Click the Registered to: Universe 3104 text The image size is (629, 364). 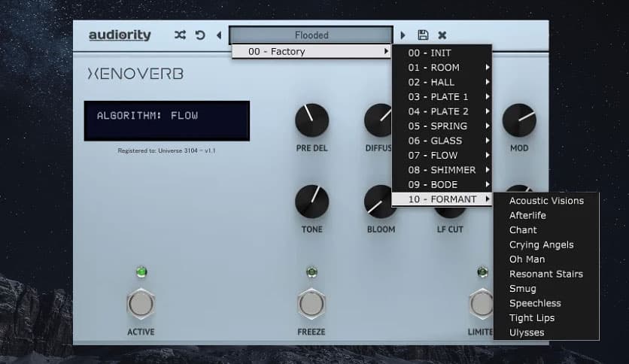166,150
